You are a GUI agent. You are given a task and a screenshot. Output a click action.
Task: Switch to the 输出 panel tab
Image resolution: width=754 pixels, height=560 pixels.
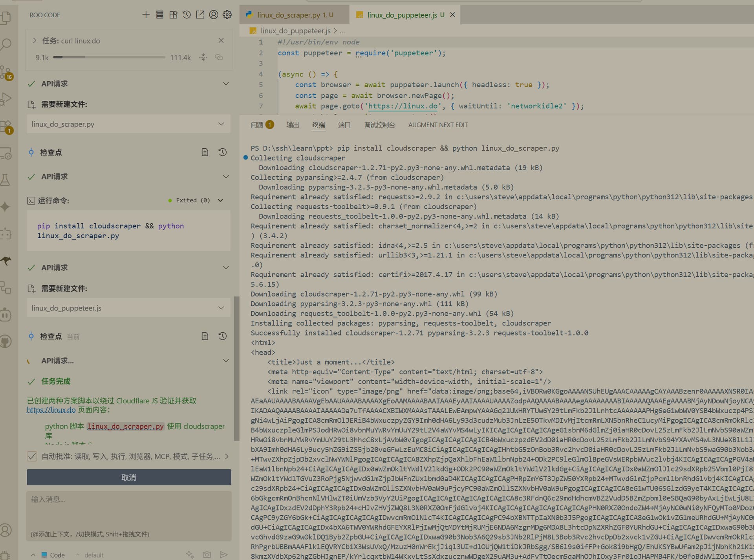click(293, 125)
